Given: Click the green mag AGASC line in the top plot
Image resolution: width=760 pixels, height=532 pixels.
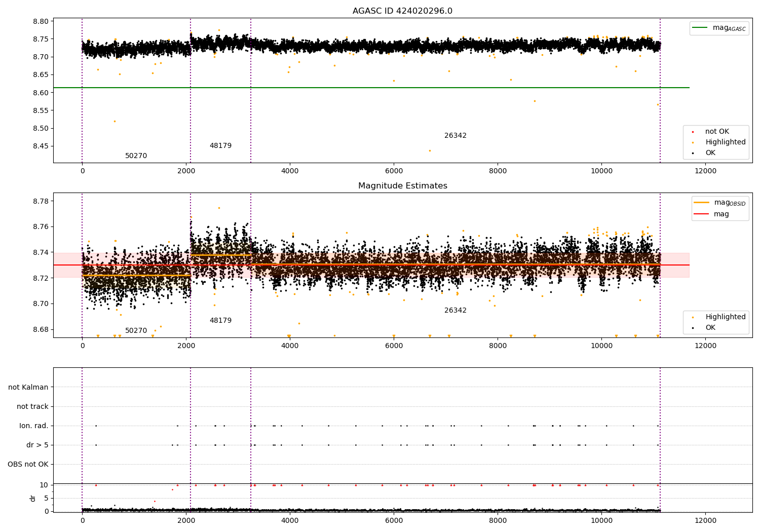Looking at the screenshot, I should [371, 88].
